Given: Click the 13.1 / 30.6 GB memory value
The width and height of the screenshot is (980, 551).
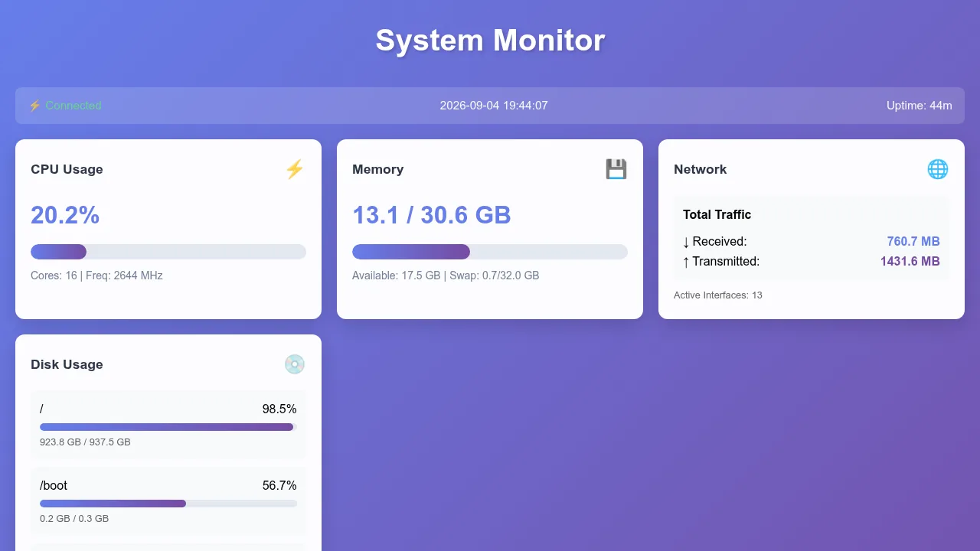Looking at the screenshot, I should click(432, 215).
